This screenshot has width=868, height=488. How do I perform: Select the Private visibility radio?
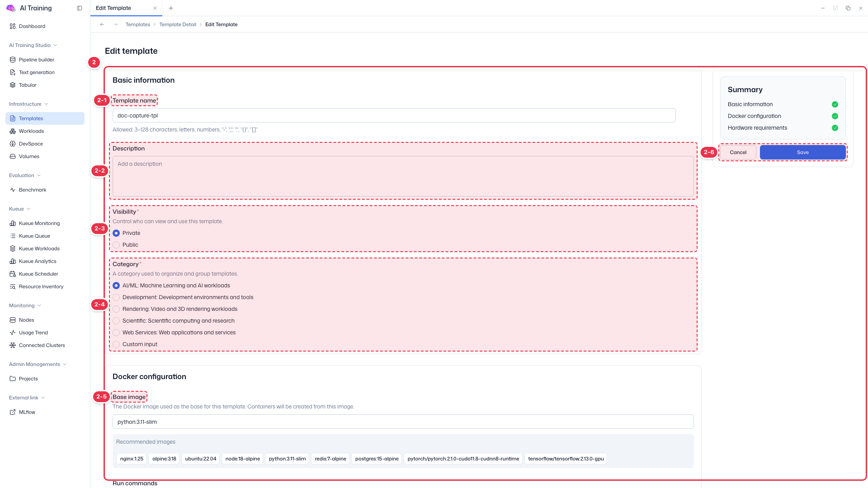coord(116,233)
